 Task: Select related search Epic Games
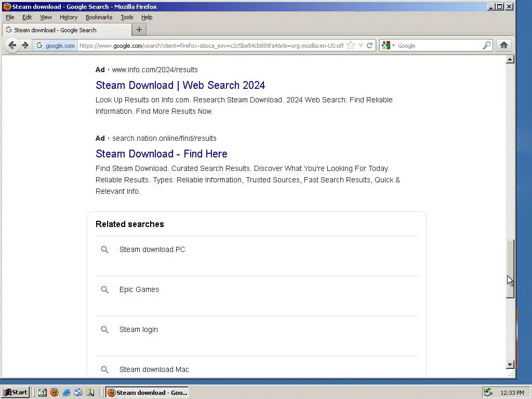(x=139, y=289)
